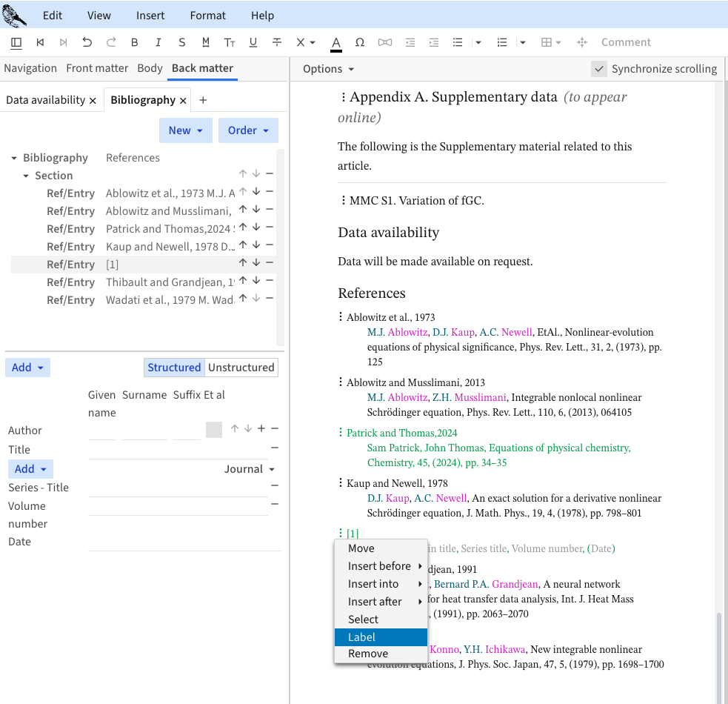Open the Format menu
This screenshot has height=704, width=728.
(x=207, y=16)
